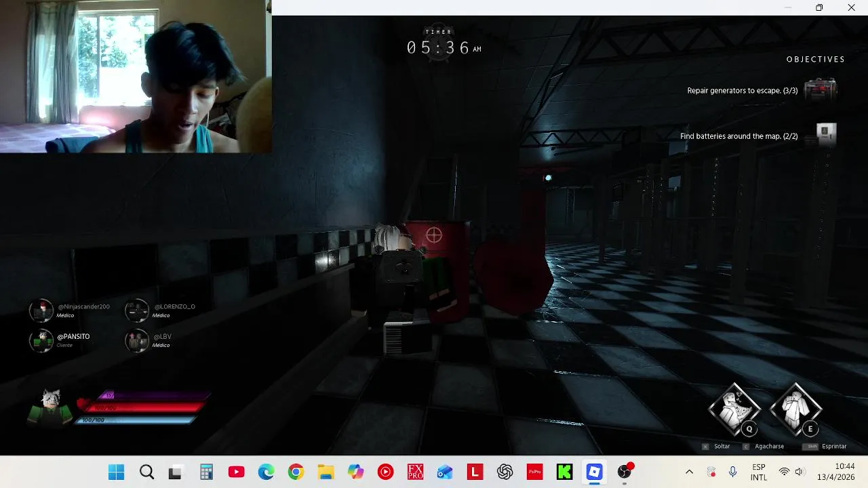
Task: Launch Microsoft Edge from taskbar
Action: pos(266,472)
